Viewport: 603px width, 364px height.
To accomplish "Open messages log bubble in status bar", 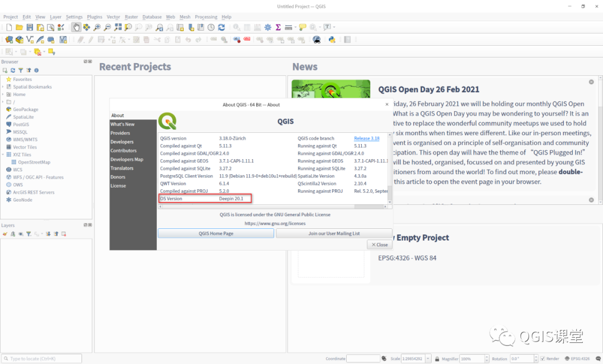I will pos(598,358).
